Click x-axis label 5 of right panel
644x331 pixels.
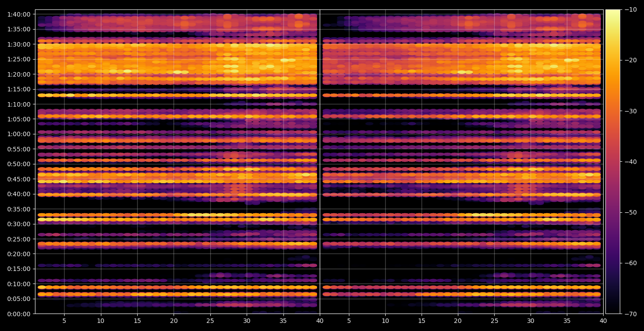click(349, 321)
